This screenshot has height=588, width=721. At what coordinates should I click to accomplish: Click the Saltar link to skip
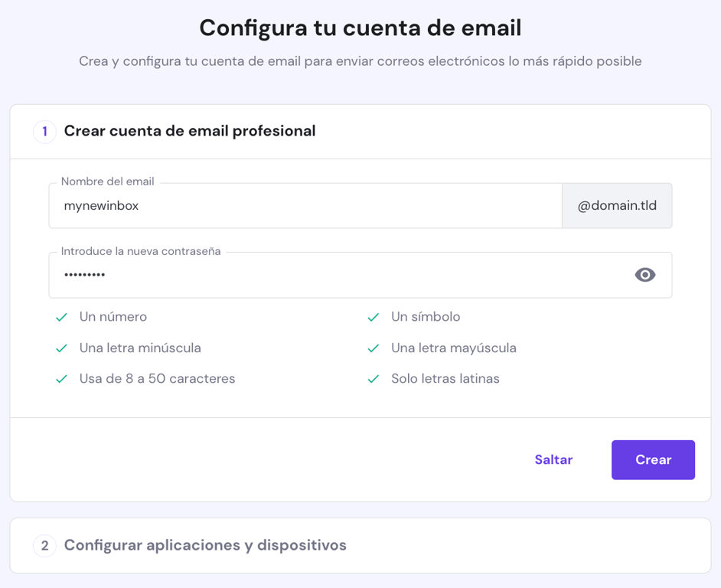point(553,459)
